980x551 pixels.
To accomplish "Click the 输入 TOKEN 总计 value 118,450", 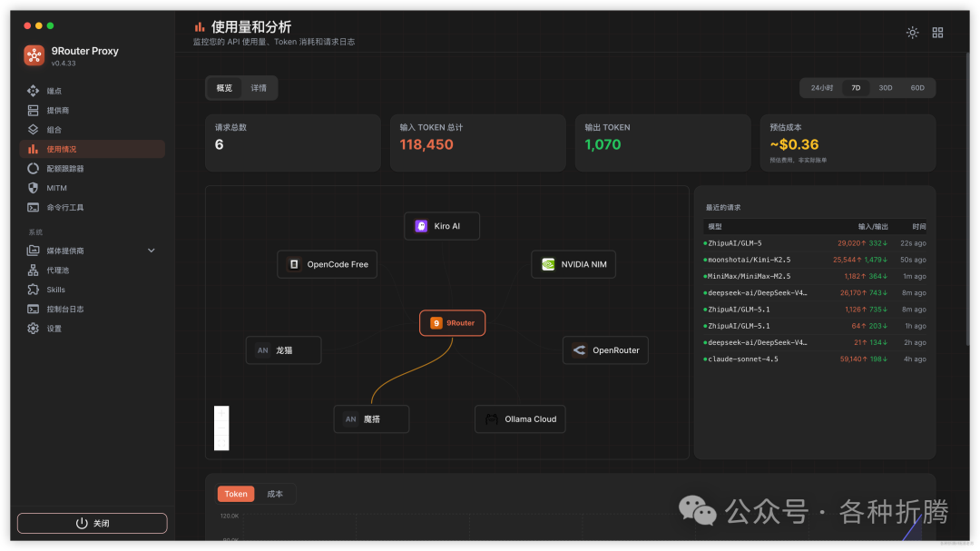I will click(426, 144).
